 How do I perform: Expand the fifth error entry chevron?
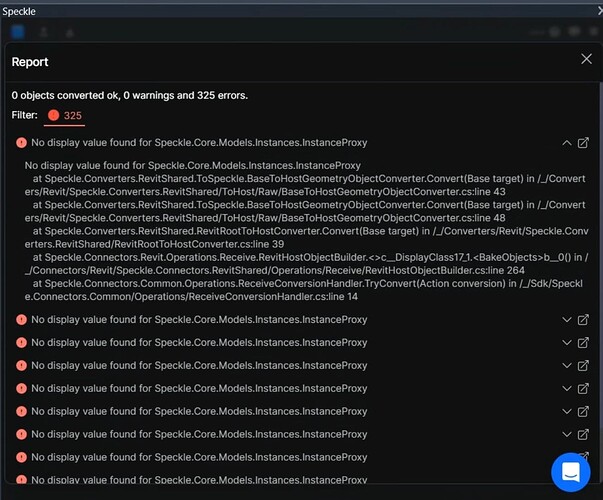[566, 388]
